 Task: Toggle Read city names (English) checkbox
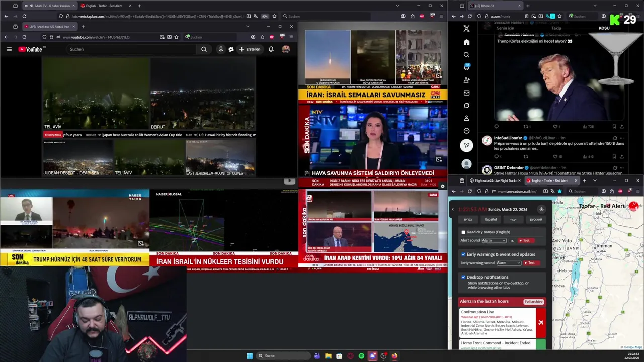pos(463,232)
